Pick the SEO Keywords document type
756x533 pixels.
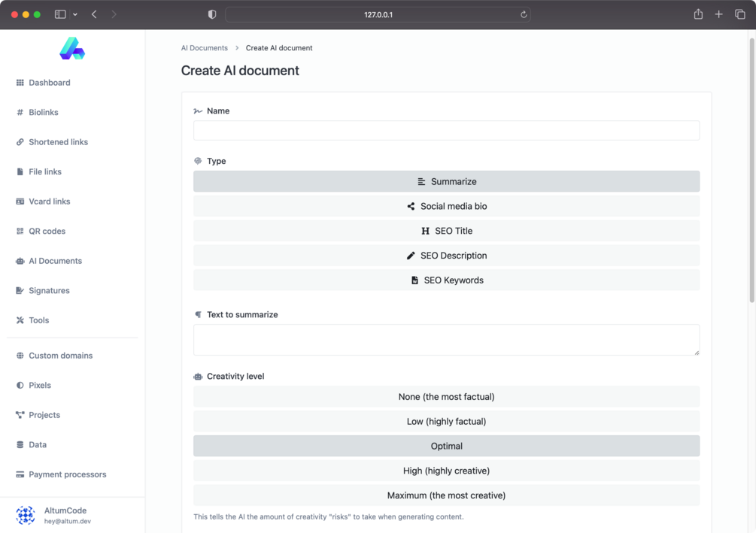(x=447, y=280)
